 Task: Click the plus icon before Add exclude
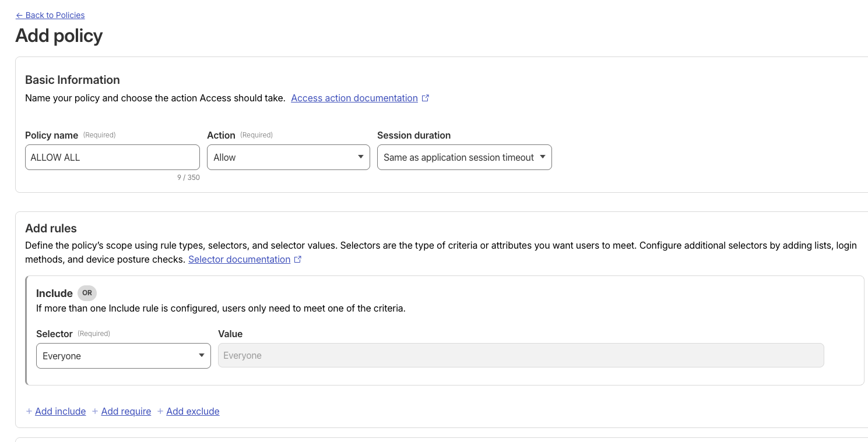pyautogui.click(x=160, y=411)
